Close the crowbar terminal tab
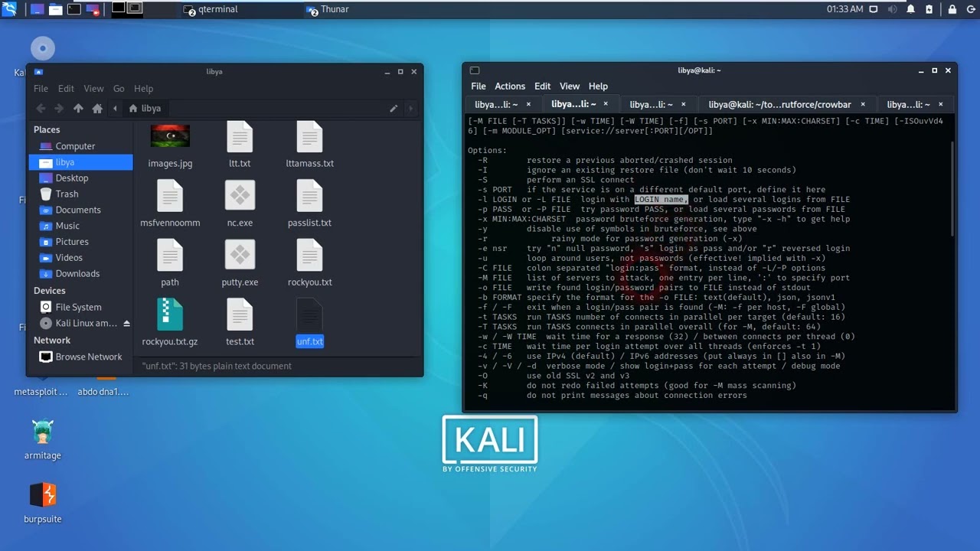This screenshot has width=980, height=551. [863, 104]
